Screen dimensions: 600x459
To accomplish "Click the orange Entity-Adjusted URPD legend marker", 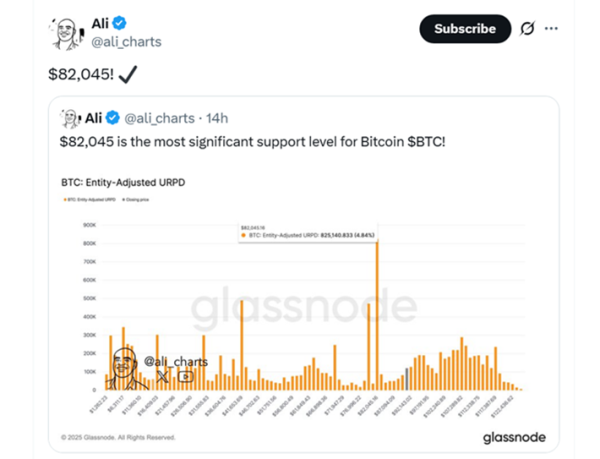I will [64, 201].
